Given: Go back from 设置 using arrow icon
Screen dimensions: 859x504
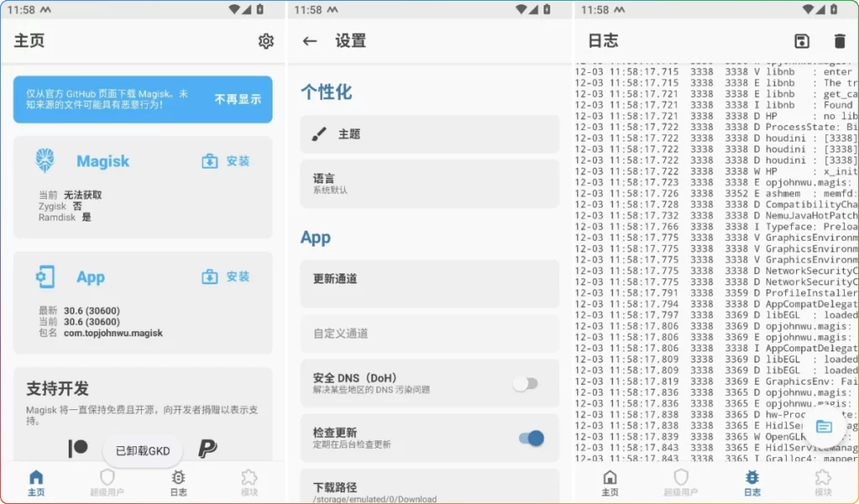Looking at the screenshot, I should (310, 40).
